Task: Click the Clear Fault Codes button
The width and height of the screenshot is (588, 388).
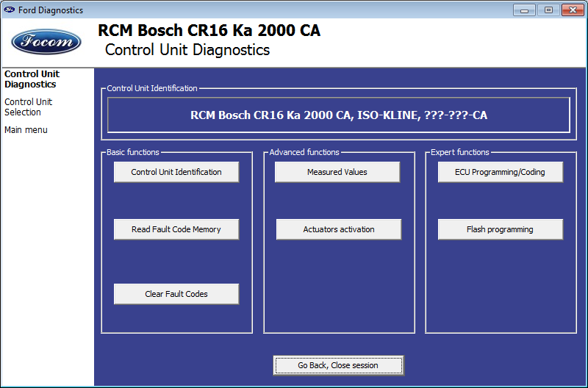Action: tap(176, 294)
